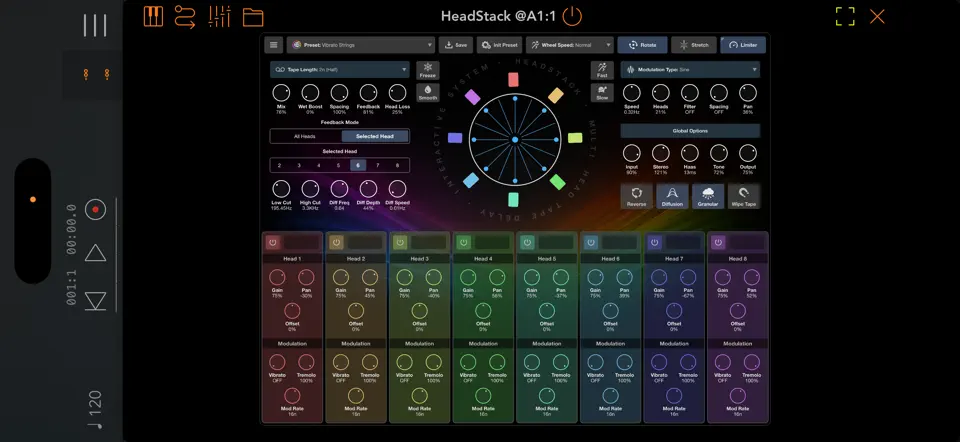
Task: Toggle Head 6 power button
Action: [x=591, y=242]
